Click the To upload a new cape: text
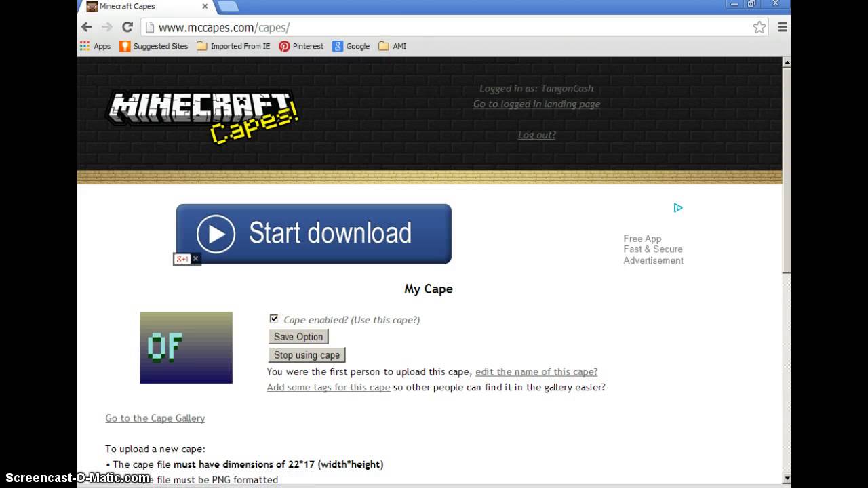This screenshot has width=868, height=488. [155, 449]
